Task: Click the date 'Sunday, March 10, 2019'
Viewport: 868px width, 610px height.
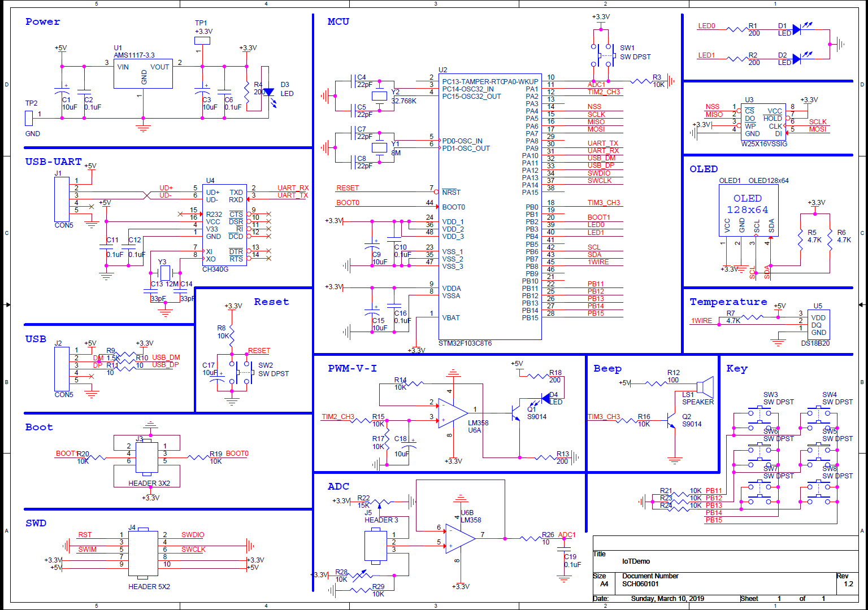Action: coord(667,599)
